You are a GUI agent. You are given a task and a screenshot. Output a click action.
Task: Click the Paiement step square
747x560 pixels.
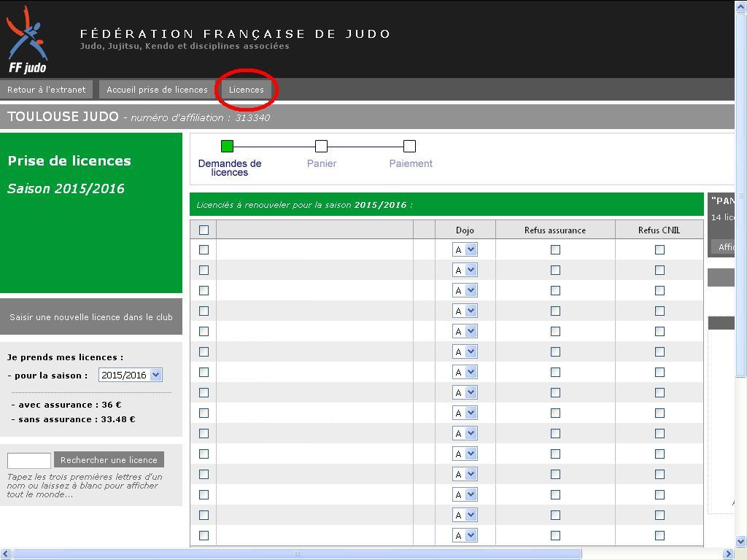click(409, 146)
